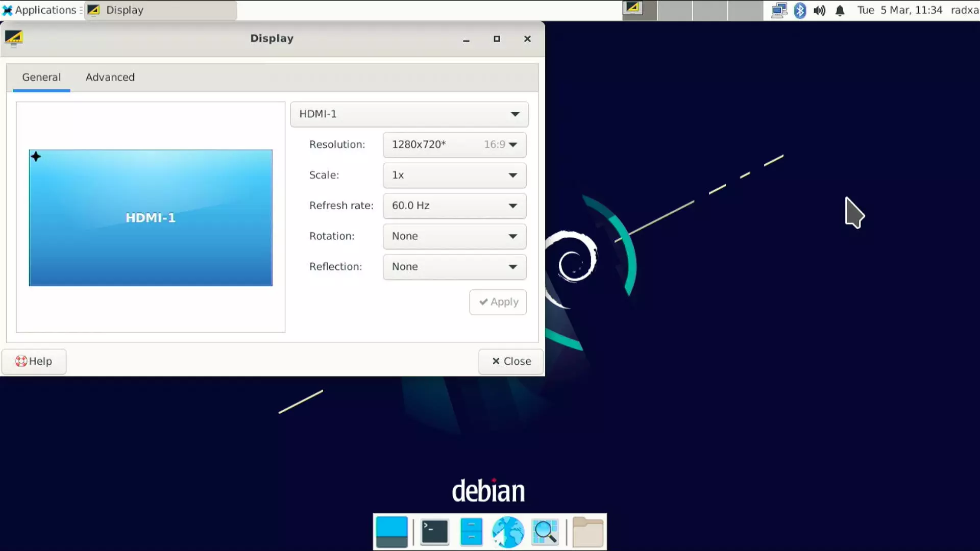The height and width of the screenshot is (551, 980).
Task: Open the volume control tray icon
Action: [820, 10]
